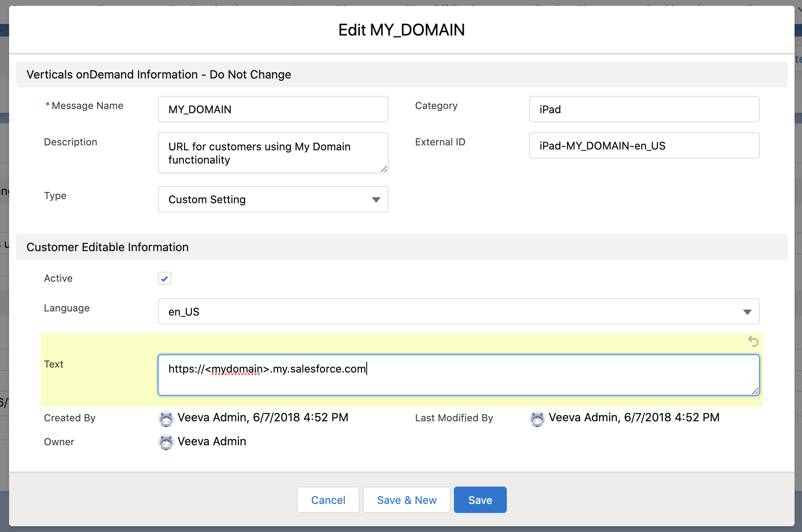Click Last Modified By avatar icon
Viewport: 802px width, 532px height.
pyautogui.click(x=537, y=418)
